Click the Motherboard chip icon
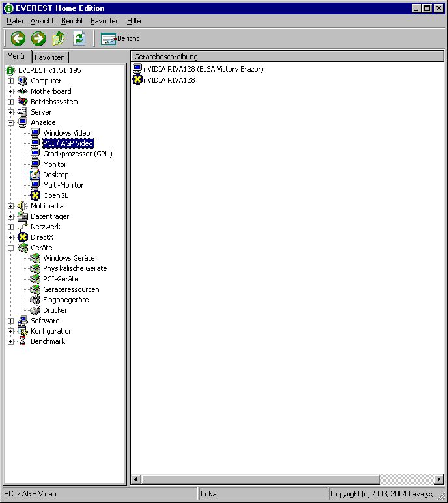Screen dimensions: 448x503 coord(22,91)
